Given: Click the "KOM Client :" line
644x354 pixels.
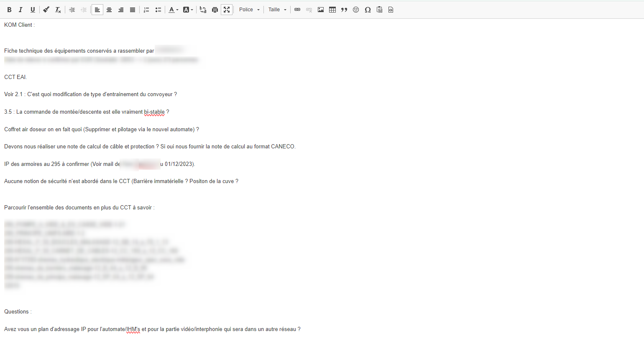Looking at the screenshot, I should [x=20, y=25].
